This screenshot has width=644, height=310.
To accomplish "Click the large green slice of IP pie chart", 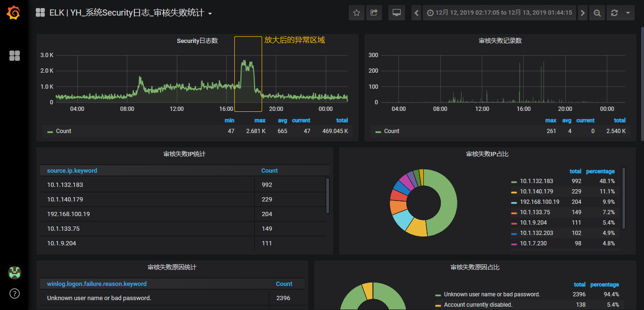I will 448,203.
